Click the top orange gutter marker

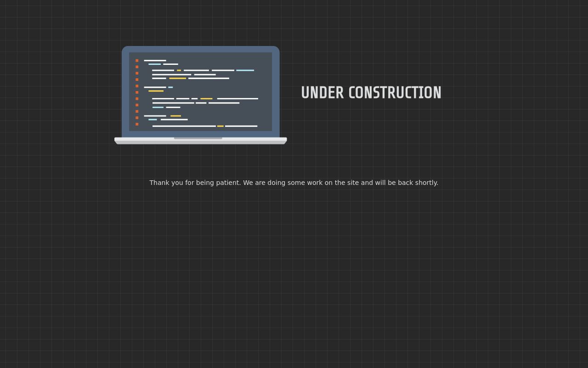click(x=137, y=61)
